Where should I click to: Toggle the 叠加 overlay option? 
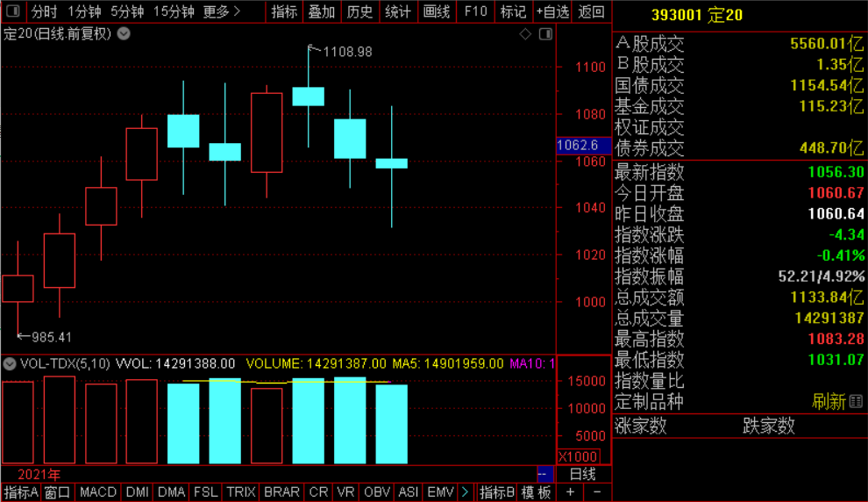(x=322, y=11)
